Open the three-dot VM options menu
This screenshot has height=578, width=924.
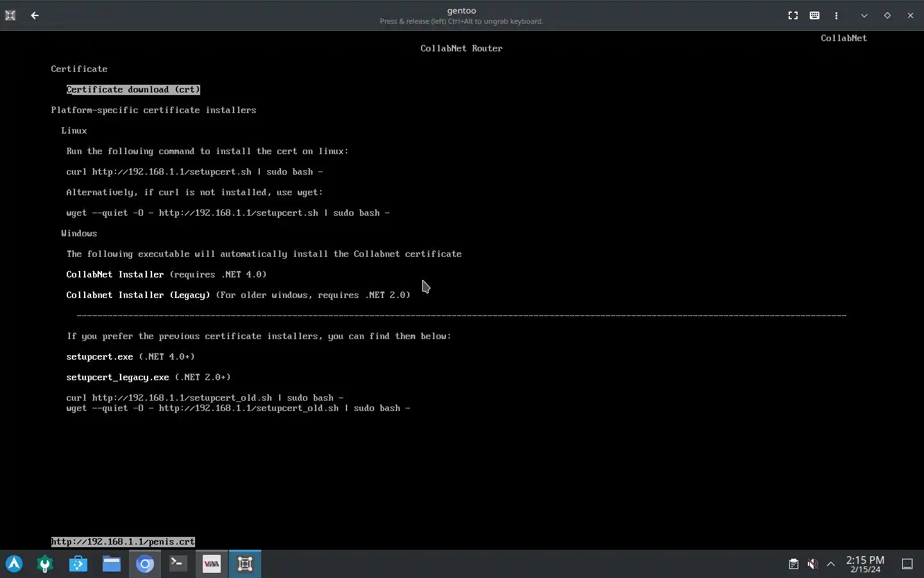(x=837, y=15)
